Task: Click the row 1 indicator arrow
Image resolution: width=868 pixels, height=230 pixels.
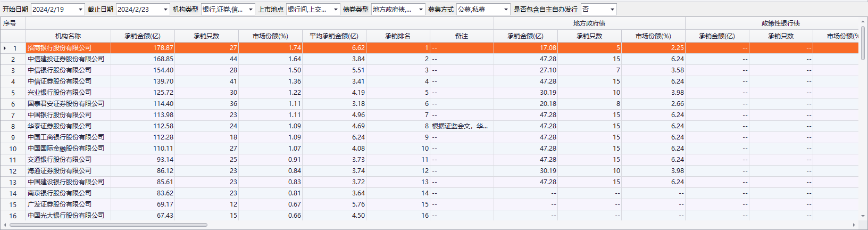Action: pyautogui.click(x=5, y=48)
